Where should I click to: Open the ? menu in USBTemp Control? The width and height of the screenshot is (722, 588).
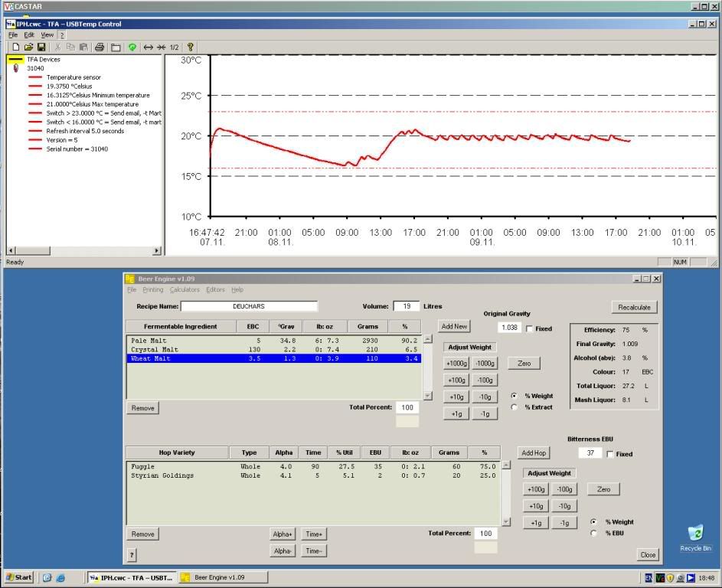(62, 35)
